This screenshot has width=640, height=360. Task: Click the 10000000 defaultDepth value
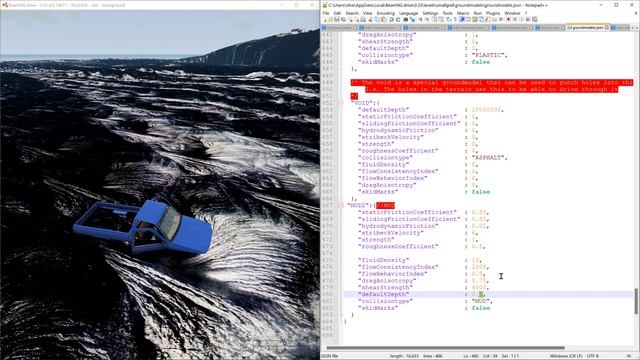(487, 110)
